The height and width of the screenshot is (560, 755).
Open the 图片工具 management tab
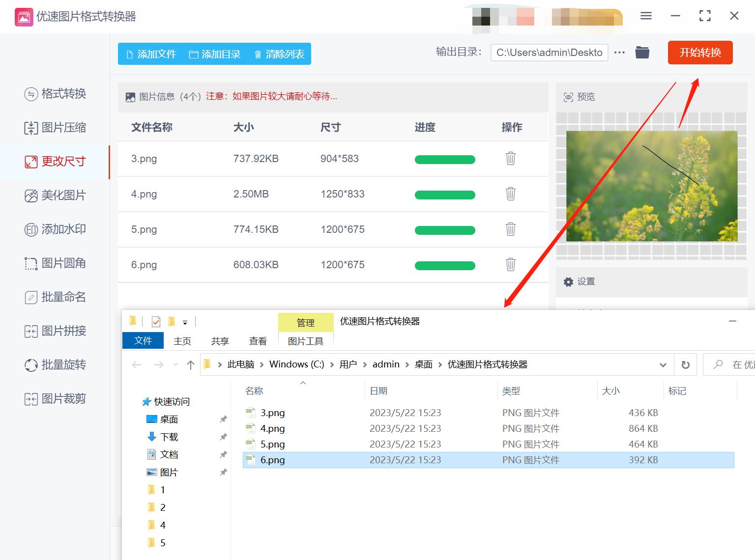pyautogui.click(x=305, y=341)
